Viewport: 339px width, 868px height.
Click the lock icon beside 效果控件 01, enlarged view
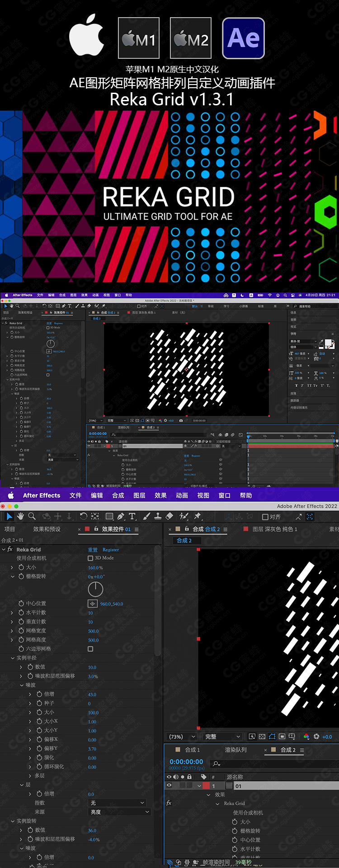(96, 528)
